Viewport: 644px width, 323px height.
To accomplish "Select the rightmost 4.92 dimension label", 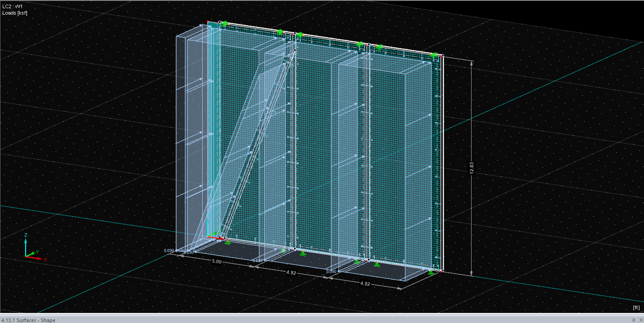I will (x=365, y=284).
